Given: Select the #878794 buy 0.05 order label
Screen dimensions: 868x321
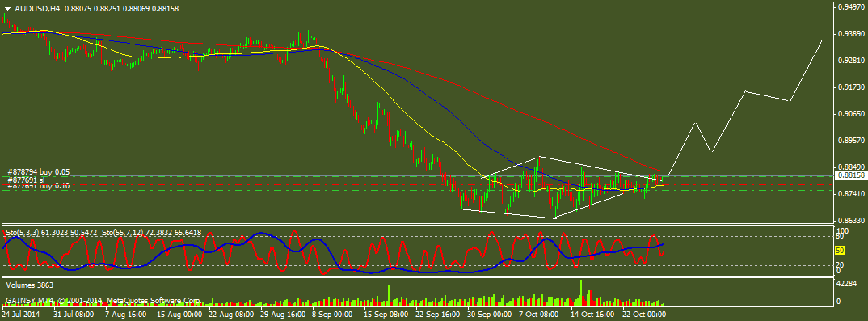Looking at the screenshot, I should 38,172.
